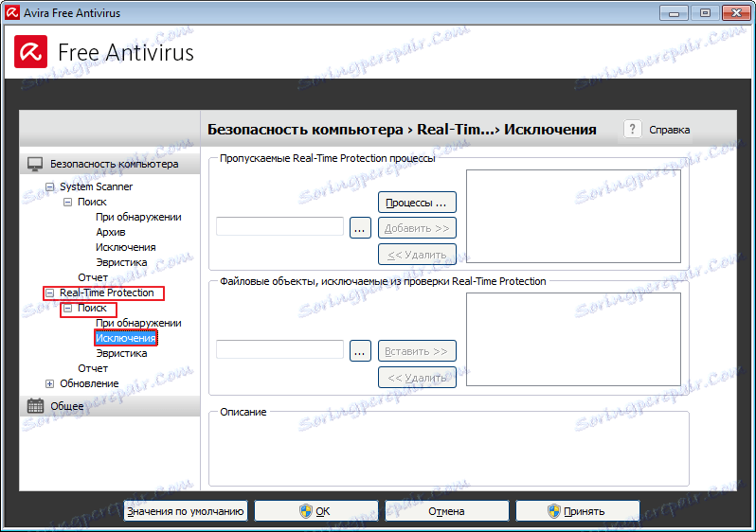Select При обнаружении under System Scanner
Screen dimensions: 756x532
click(138, 217)
